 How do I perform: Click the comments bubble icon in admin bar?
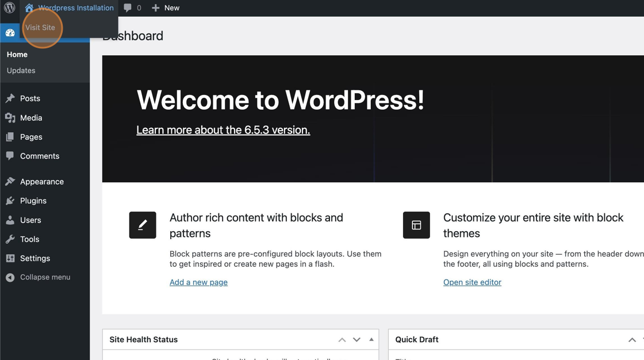pyautogui.click(x=128, y=8)
